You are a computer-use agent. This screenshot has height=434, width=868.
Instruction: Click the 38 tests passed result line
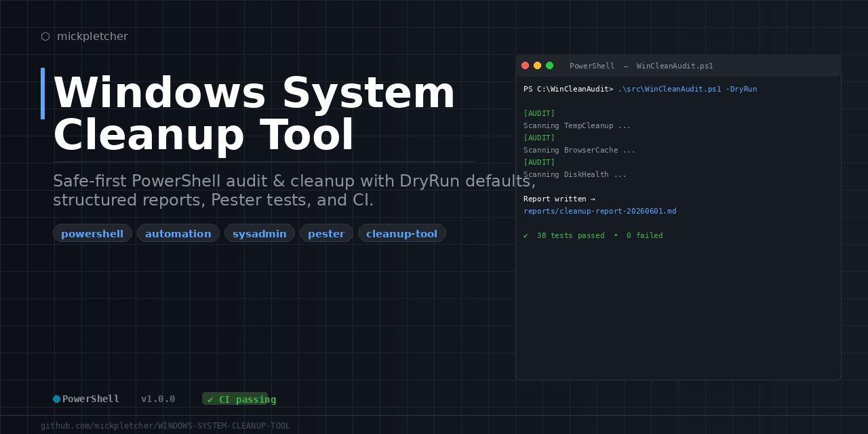(x=593, y=235)
